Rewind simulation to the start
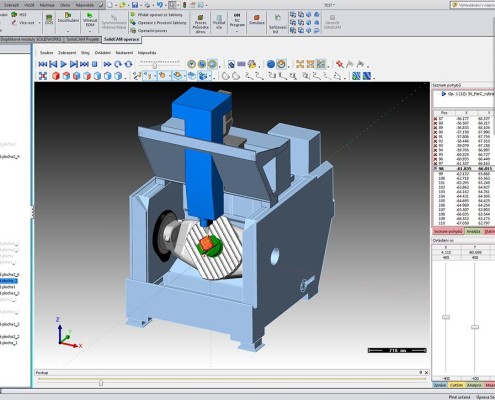Viewport: 495px width, 400px height. click(43, 64)
